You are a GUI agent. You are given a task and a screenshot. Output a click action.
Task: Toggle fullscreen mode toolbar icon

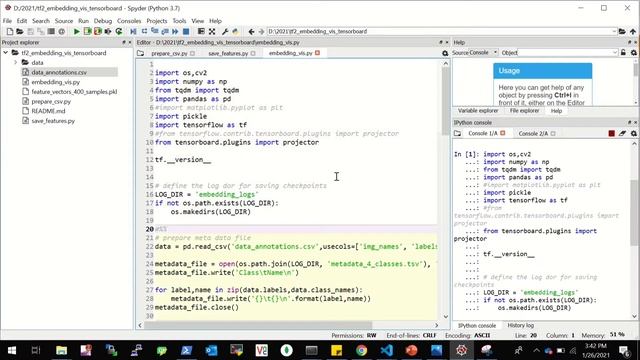coord(212,31)
